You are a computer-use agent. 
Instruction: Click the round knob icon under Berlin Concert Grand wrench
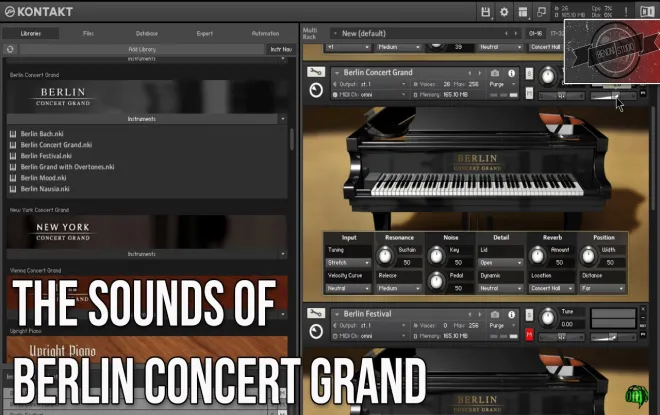click(x=316, y=90)
